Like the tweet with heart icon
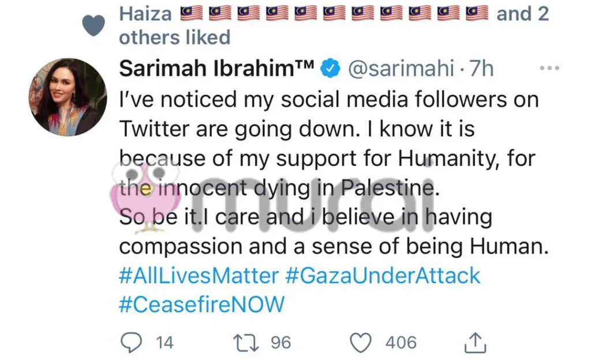Image resolution: width=591 pixels, height=364 pixels. [362, 343]
